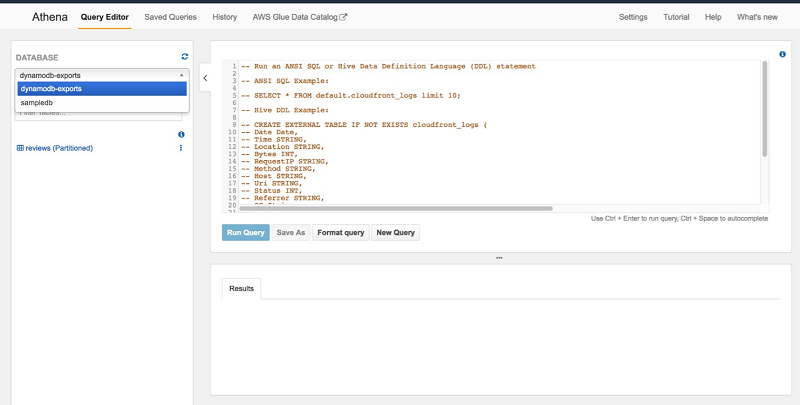Click the Athena service title

49,17
